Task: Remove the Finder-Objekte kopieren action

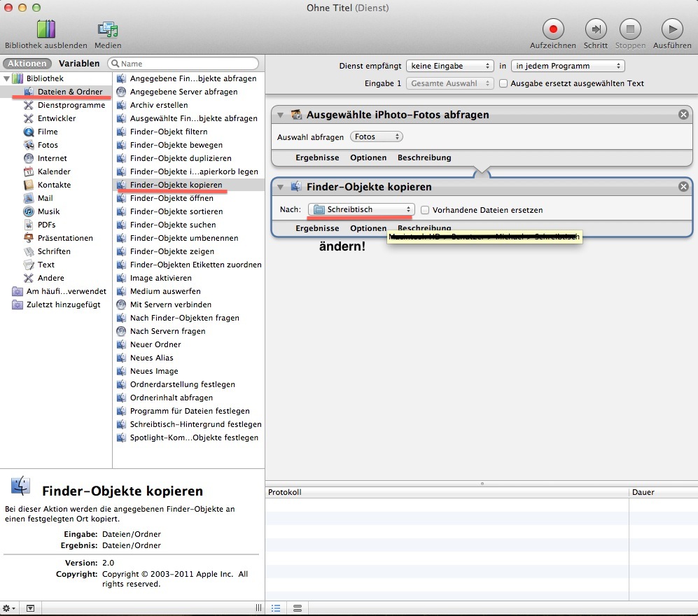Action: click(683, 187)
